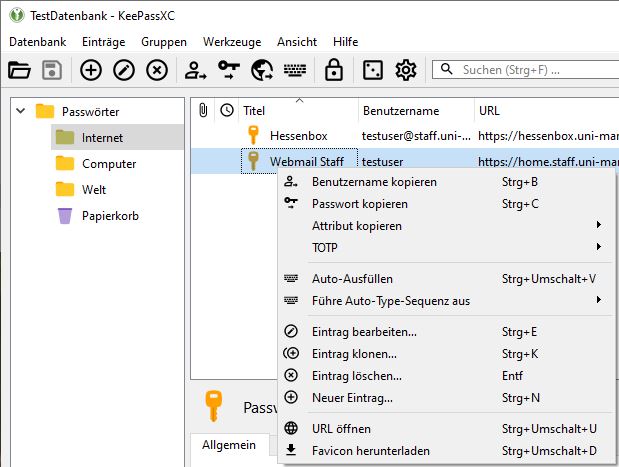Expand the TOTP submenu arrow

[599, 247]
